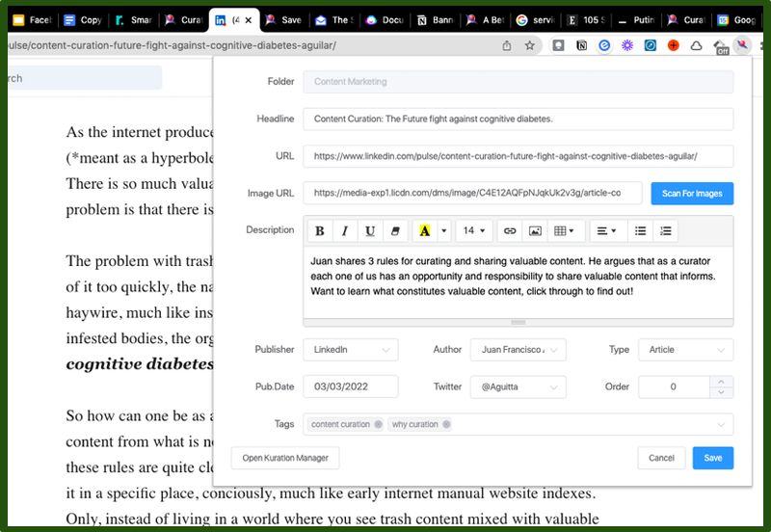Viewport: 771px width, 532px height.
Task: Click the Notion extension icon
Action: click(581, 45)
